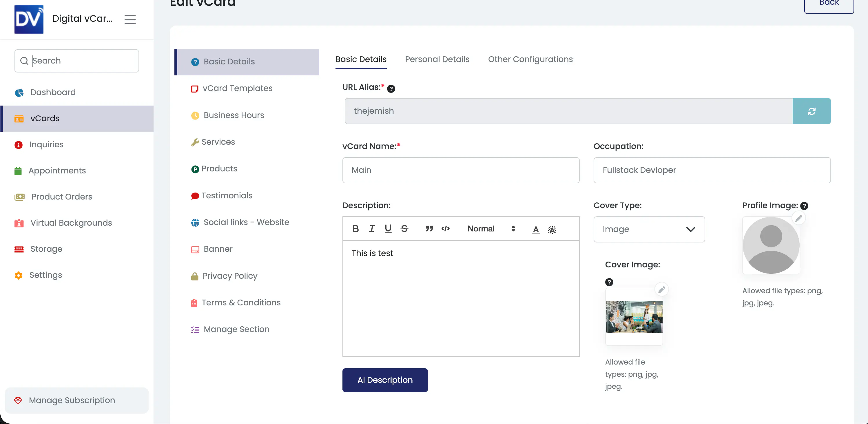The image size is (868, 424).
Task: Open text background color picker
Action: (x=552, y=229)
